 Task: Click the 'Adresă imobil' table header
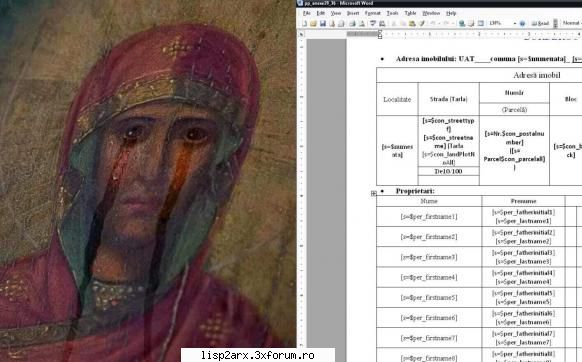[536, 75]
